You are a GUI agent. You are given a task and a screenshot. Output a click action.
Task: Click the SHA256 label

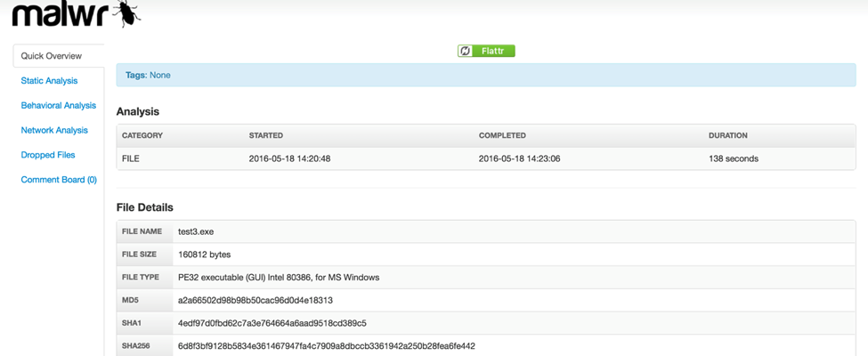click(x=135, y=345)
